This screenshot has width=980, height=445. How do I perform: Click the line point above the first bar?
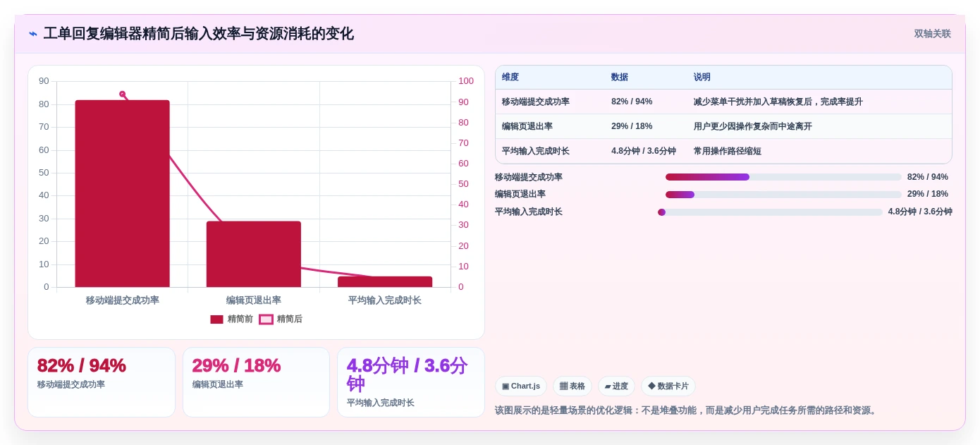click(x=123, y=94)
